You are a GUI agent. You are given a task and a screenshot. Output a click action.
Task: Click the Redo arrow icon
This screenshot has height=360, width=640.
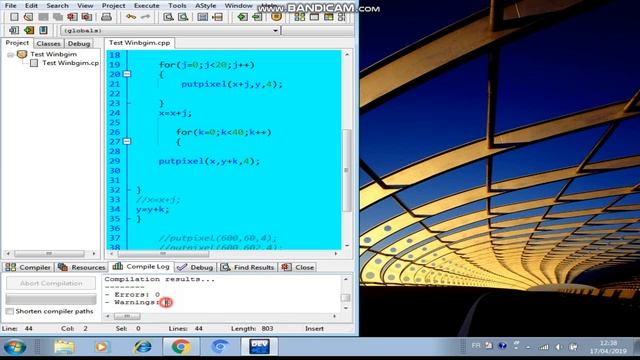[x=145, y=17]
